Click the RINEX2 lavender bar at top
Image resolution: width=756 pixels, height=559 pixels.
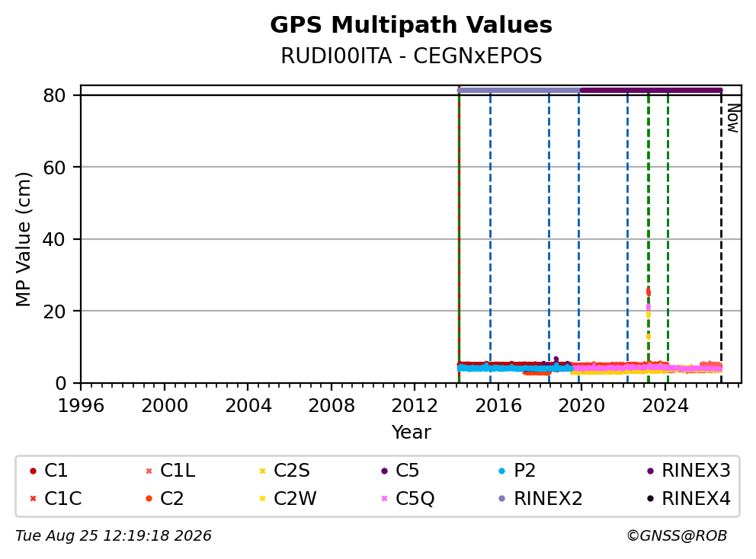pos(519,90)
